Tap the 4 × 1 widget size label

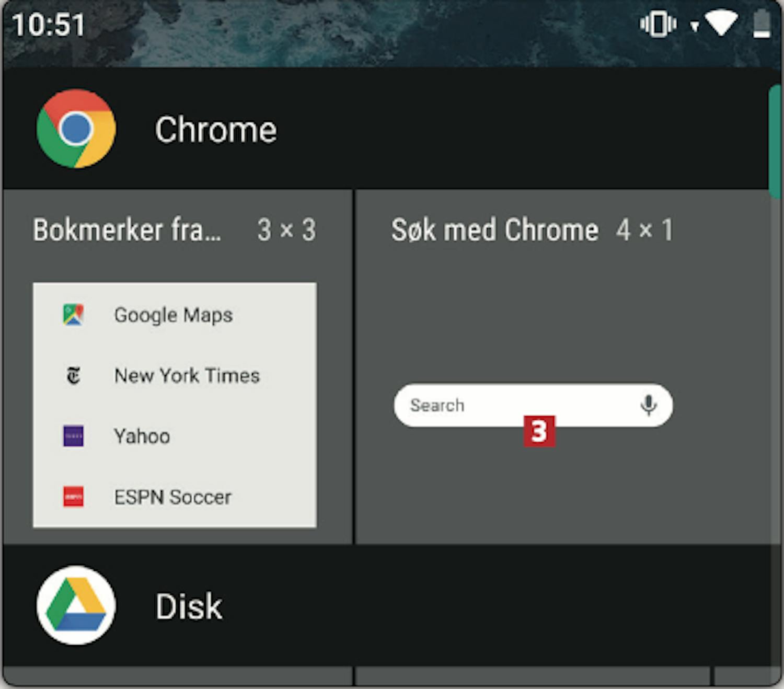coord(644,230)
